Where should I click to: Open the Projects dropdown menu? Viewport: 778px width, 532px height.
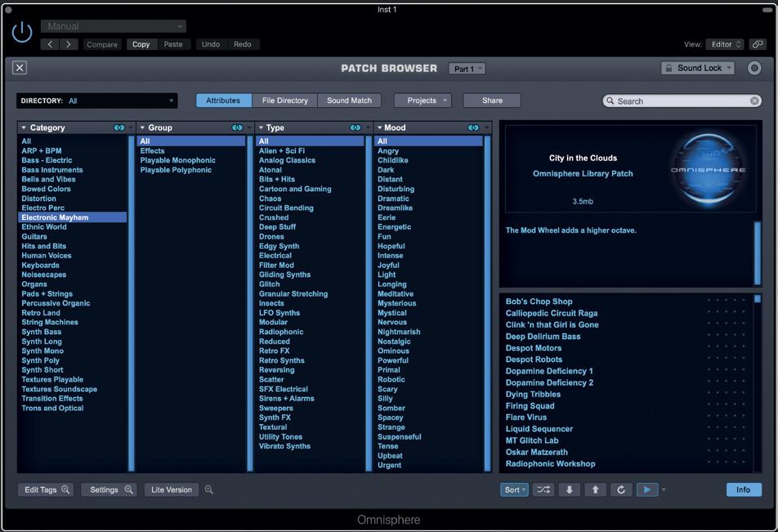click(423, 101)
